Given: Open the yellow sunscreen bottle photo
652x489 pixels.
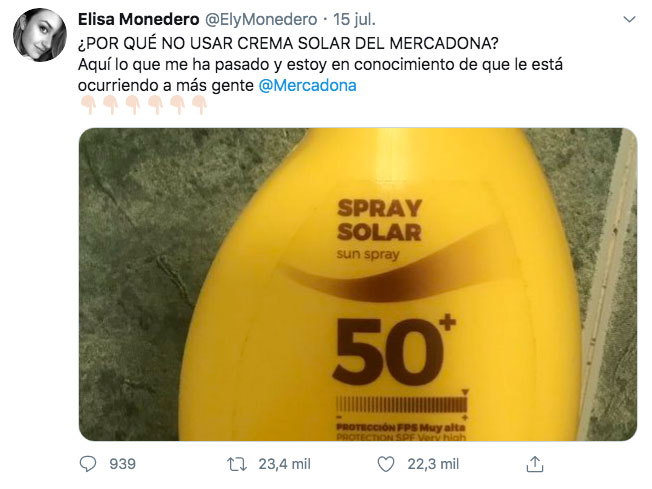Looking at the screenshot, I should click(358, 284).
